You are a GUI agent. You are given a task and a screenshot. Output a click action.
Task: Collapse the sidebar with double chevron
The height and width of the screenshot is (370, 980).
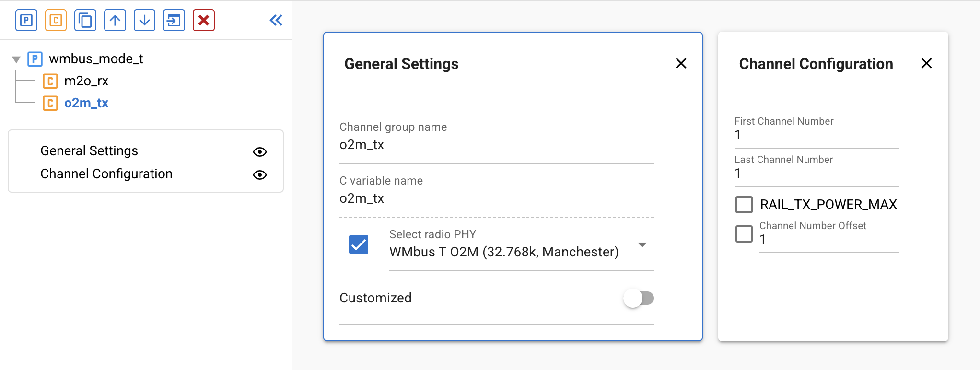pyautogui.click(x=276, y=20)
